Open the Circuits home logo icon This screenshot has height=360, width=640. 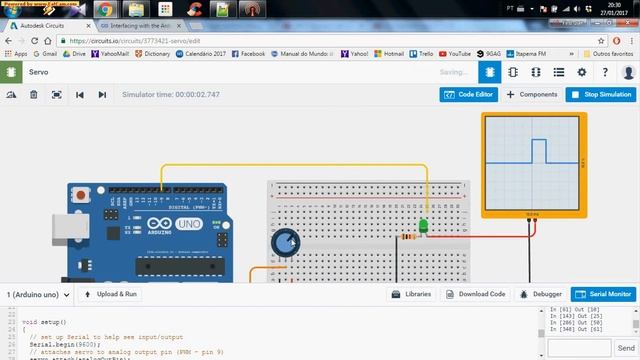(x=11, y=72)
